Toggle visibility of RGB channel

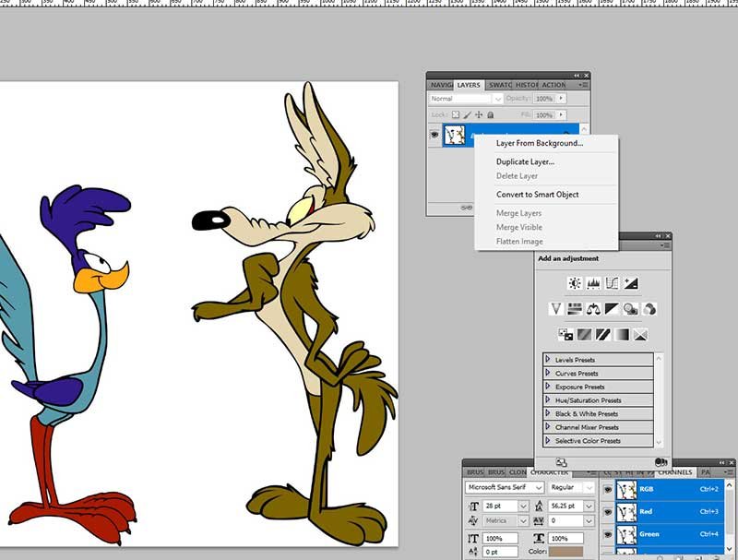[x=608, y=489]
